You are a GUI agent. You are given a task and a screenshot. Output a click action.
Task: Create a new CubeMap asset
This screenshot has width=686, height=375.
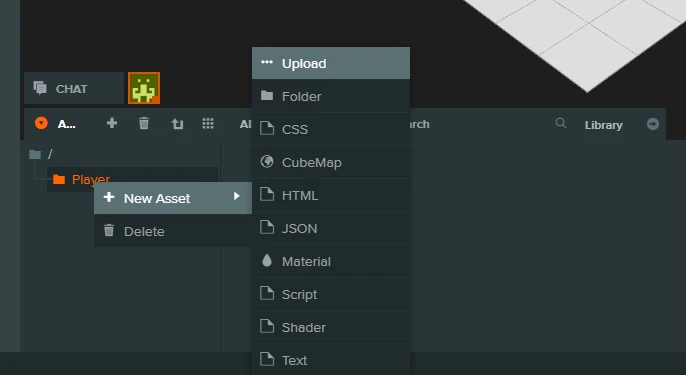[331, 162]
